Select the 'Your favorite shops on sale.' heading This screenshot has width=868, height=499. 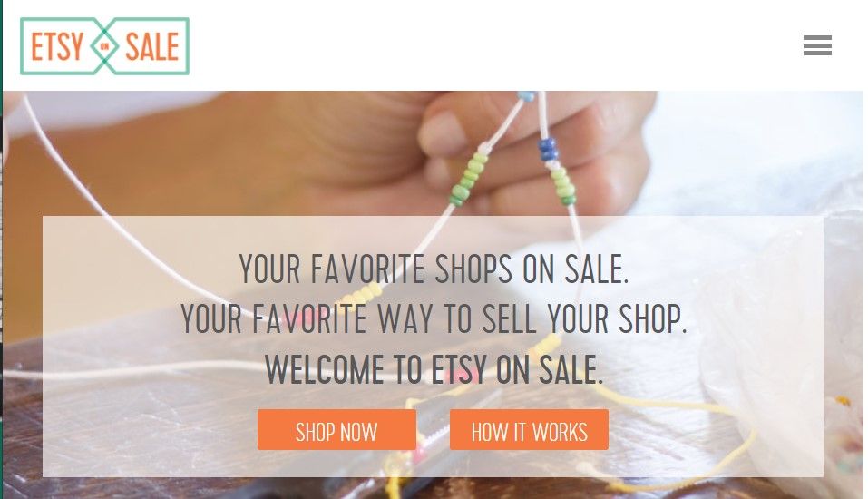434,269
